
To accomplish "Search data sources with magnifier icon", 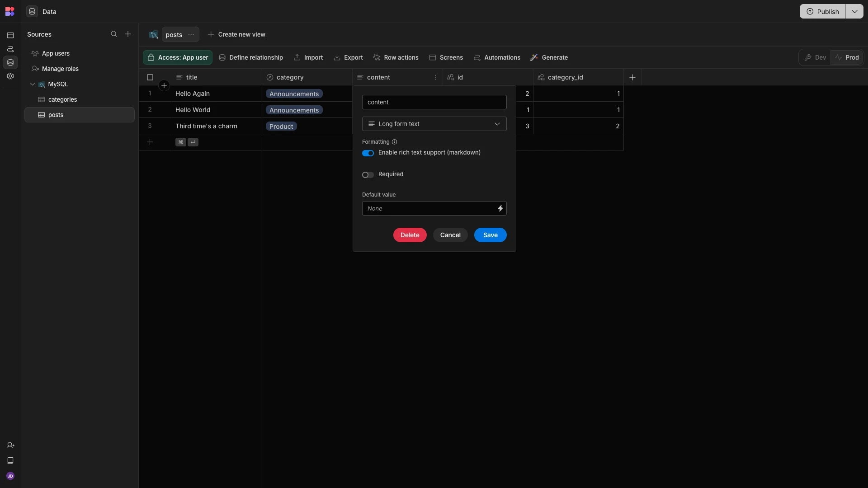I will click(x=114, y=34).
